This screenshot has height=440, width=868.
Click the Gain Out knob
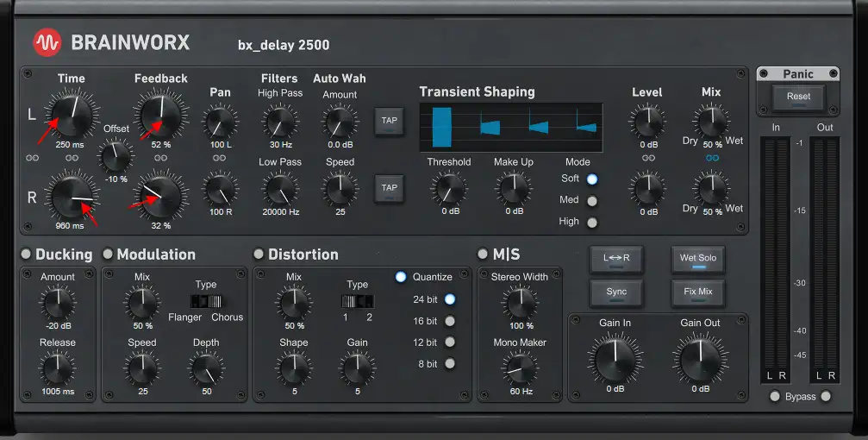(x=700, y=359)
